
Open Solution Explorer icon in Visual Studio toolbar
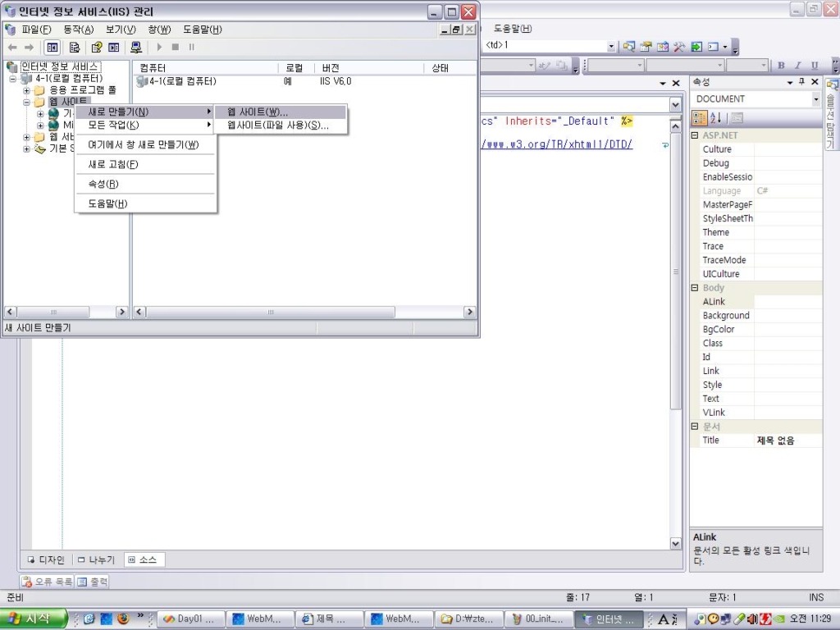629,47
